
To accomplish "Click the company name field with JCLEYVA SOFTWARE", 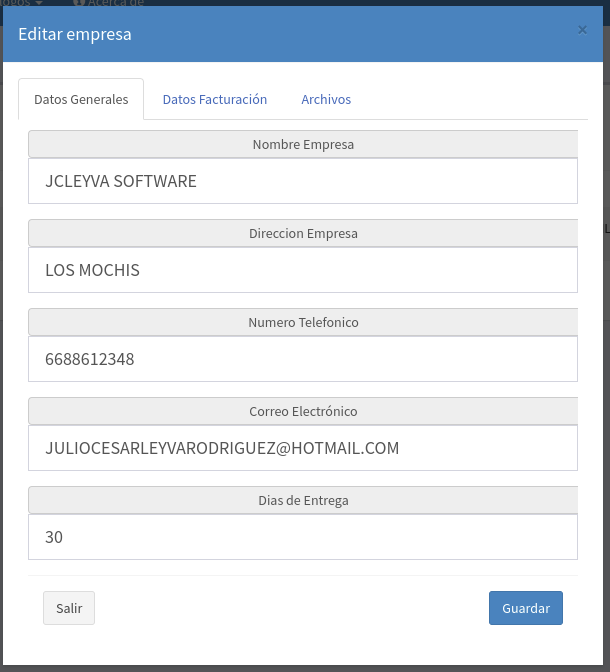I will tap(303, 181).
